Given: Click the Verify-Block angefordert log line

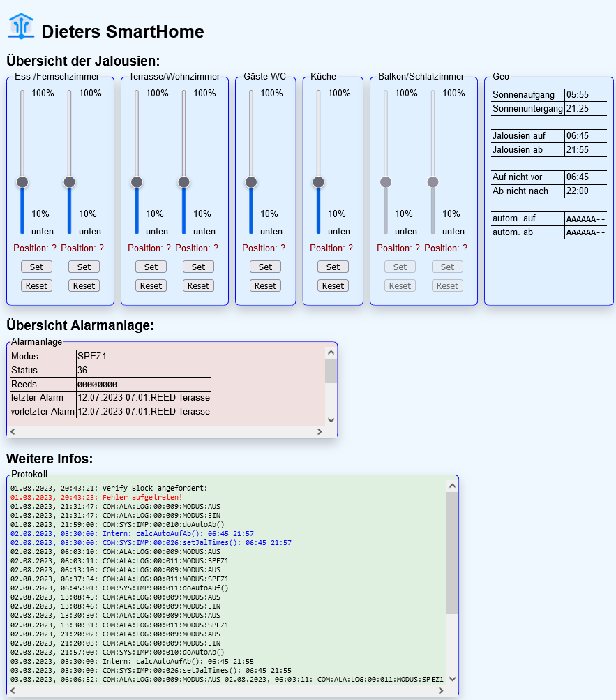Looking at the screenshot, I should pos(109,488).
